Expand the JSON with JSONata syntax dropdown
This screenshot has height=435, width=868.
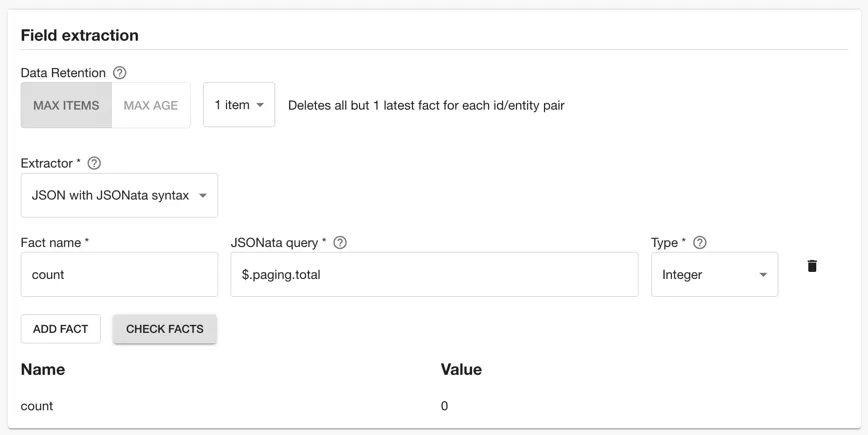point(119,196)
